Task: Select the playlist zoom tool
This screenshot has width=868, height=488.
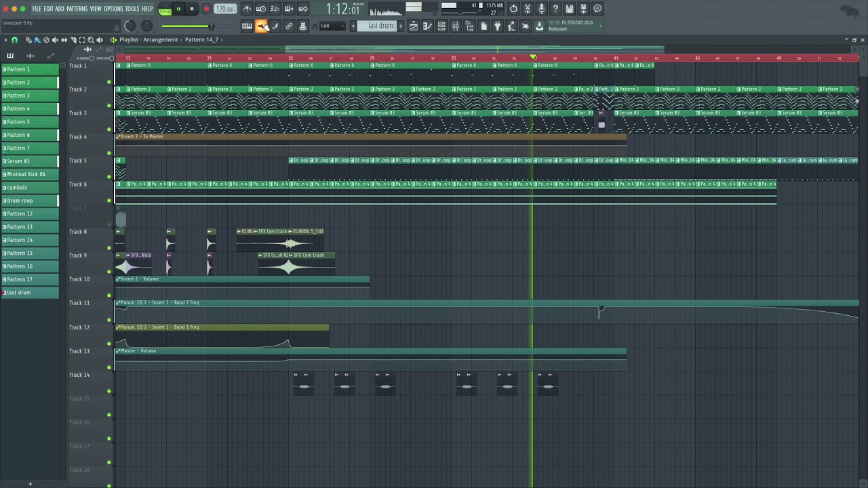Action: [x=91, y=40]
